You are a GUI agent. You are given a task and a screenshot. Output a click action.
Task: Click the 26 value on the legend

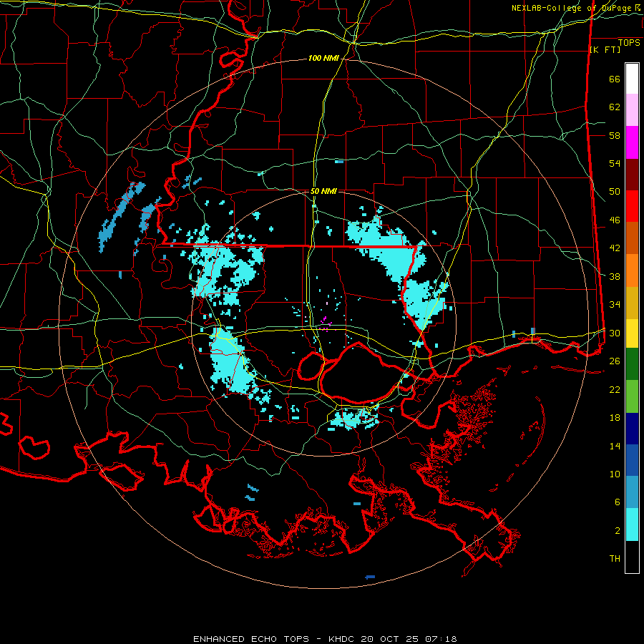pos(615,361)
